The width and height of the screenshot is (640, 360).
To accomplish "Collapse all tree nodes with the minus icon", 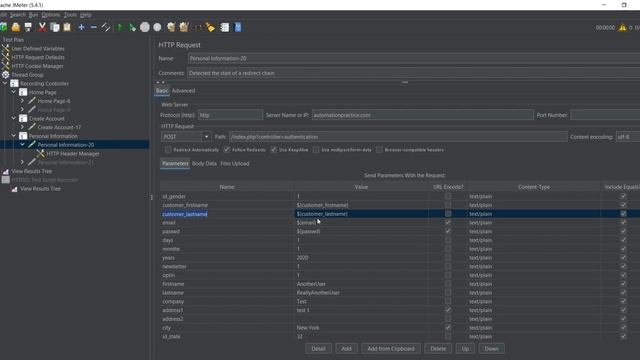I will tap(93, 27).
